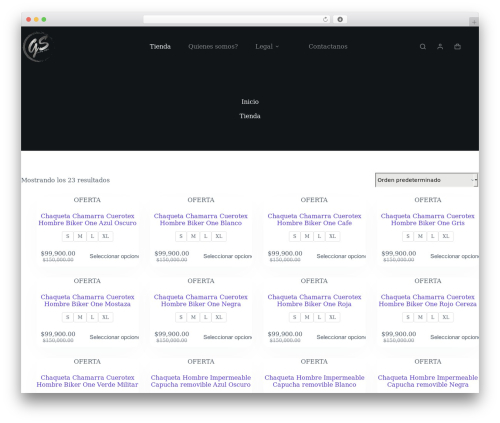The width and height of the screenshot is (500, 423).
Task: Reload page with browser refresh icon
Action: [x=325, y=19]
